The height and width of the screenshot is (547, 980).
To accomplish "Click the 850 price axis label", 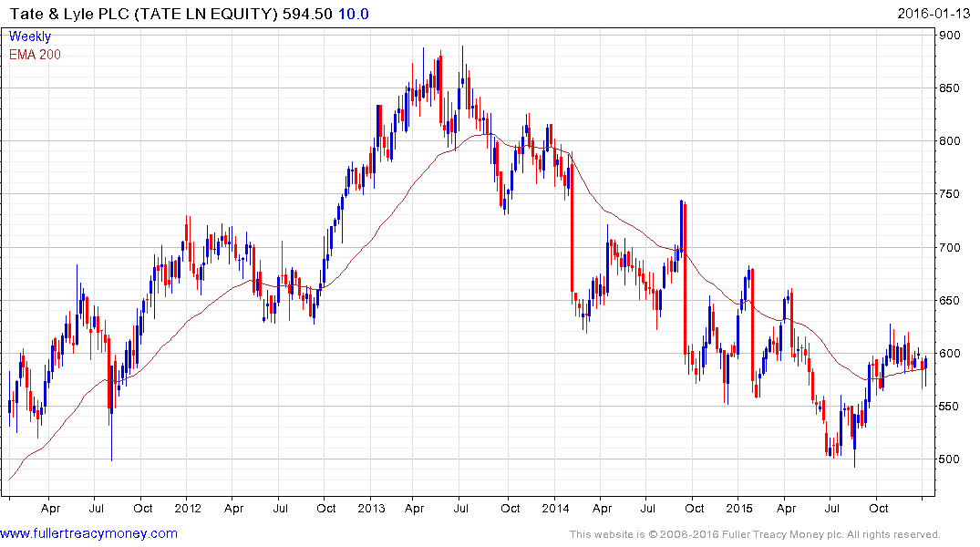I will click(x=950, y=88).
